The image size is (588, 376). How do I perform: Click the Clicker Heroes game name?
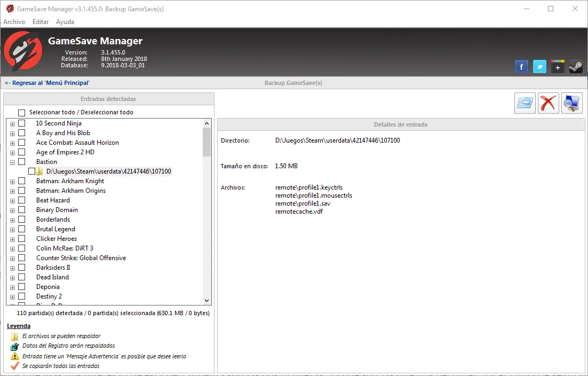coord(57,239)
